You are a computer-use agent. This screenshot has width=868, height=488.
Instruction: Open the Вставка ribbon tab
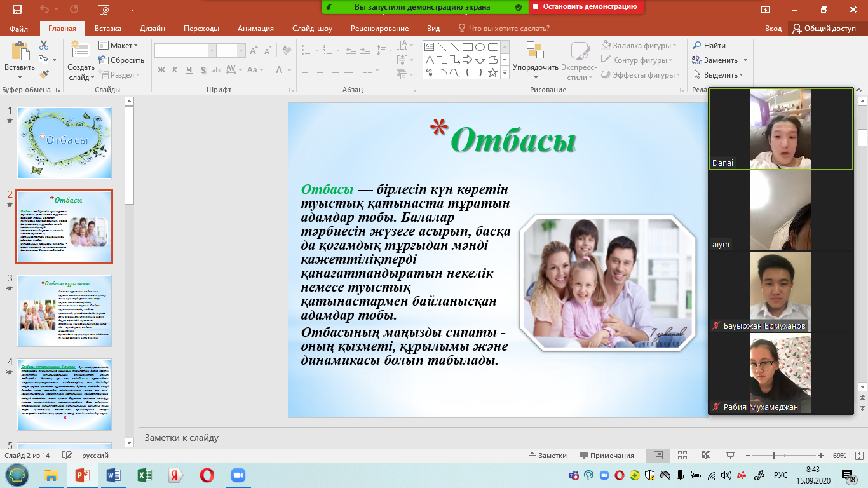tap(108, 29)
